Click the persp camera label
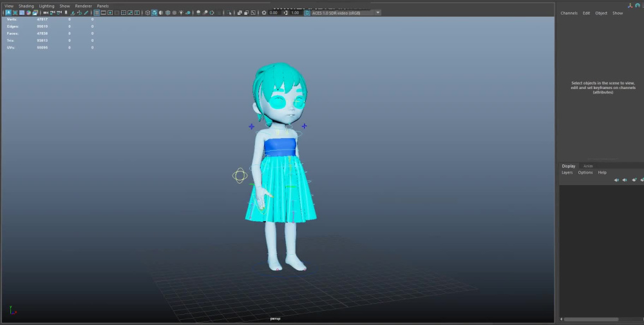644x325 pixels. [275, 319]
